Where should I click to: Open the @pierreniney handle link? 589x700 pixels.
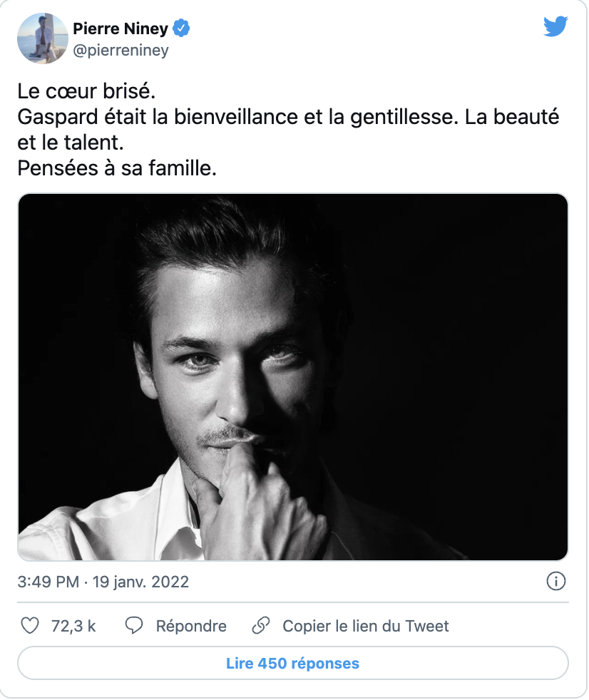[121, 51]
